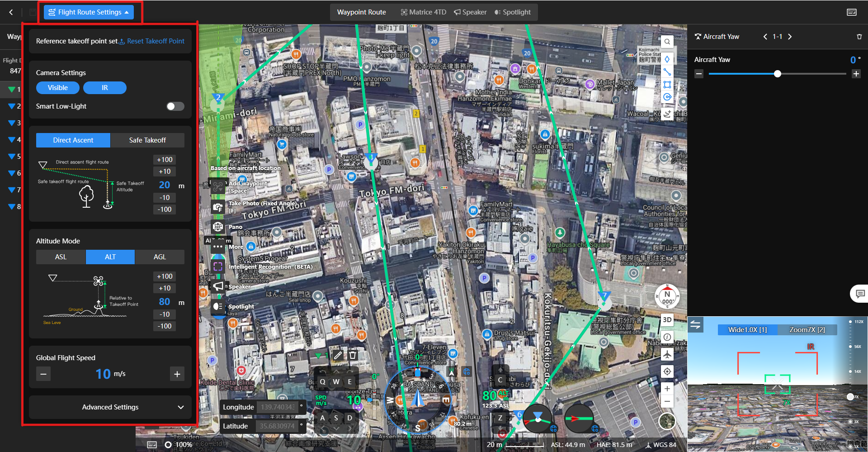
Task: Switch map to 3D view
Action: point(667,320)
